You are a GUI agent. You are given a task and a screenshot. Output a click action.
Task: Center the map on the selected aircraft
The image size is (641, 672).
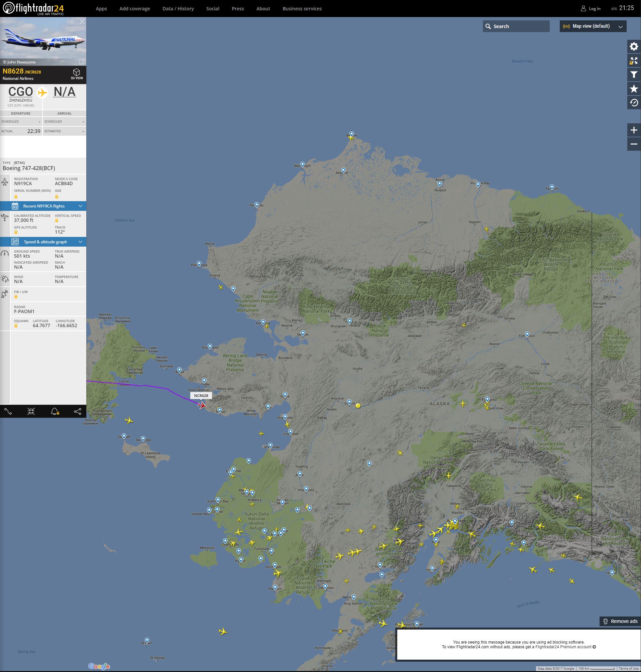(x=31, y=411)
